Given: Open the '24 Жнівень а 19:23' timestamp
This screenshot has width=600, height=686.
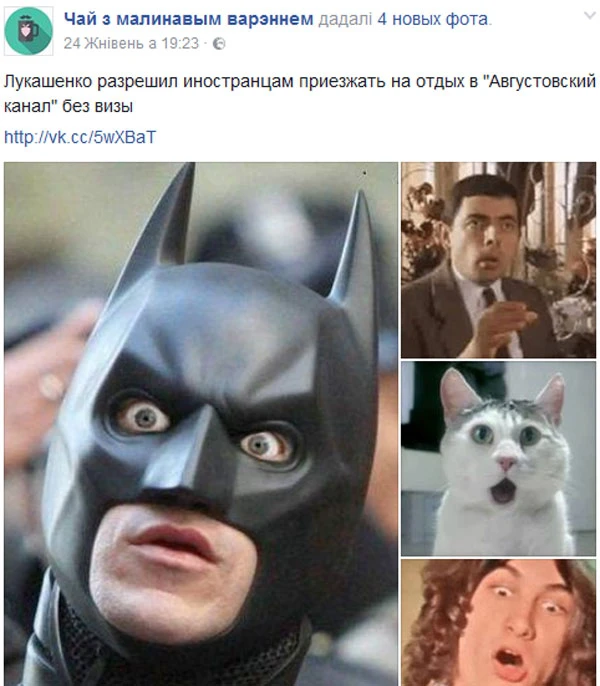Looking at the screenshot, I should (x=131, y=43).
